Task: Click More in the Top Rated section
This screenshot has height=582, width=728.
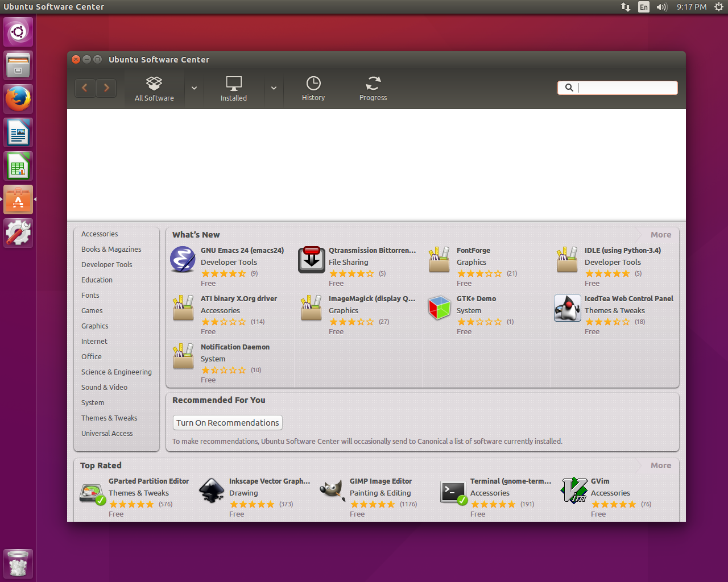Action: pyautogui.click(x=661, y=465)
